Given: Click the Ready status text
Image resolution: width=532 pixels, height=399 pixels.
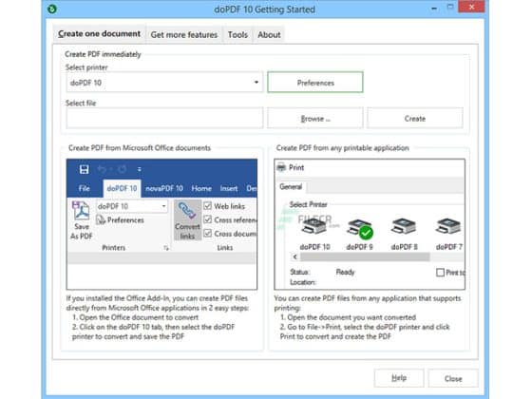Looking at the screenshot, I should tap(345, 272).
